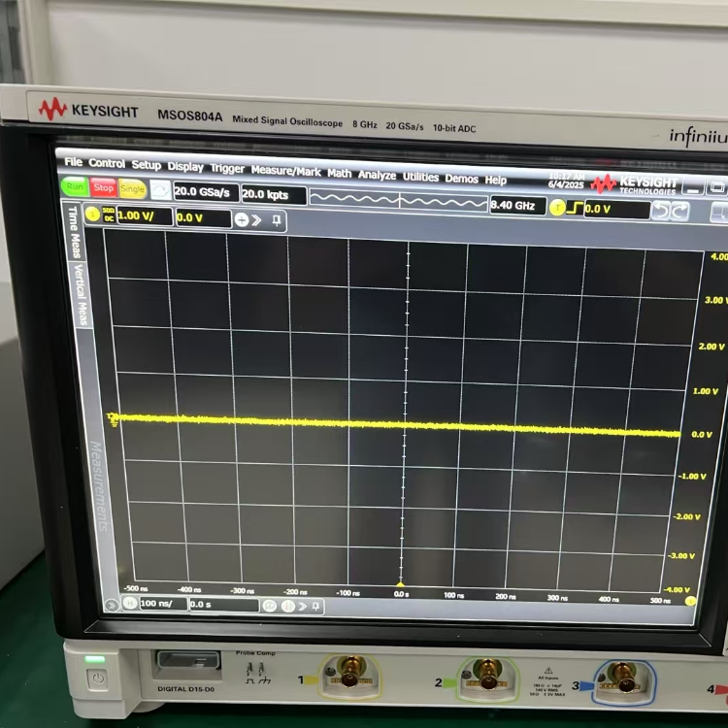Click the 1.00 V vertical axis label
Screen dimensions: 728x728
[706, 391]
